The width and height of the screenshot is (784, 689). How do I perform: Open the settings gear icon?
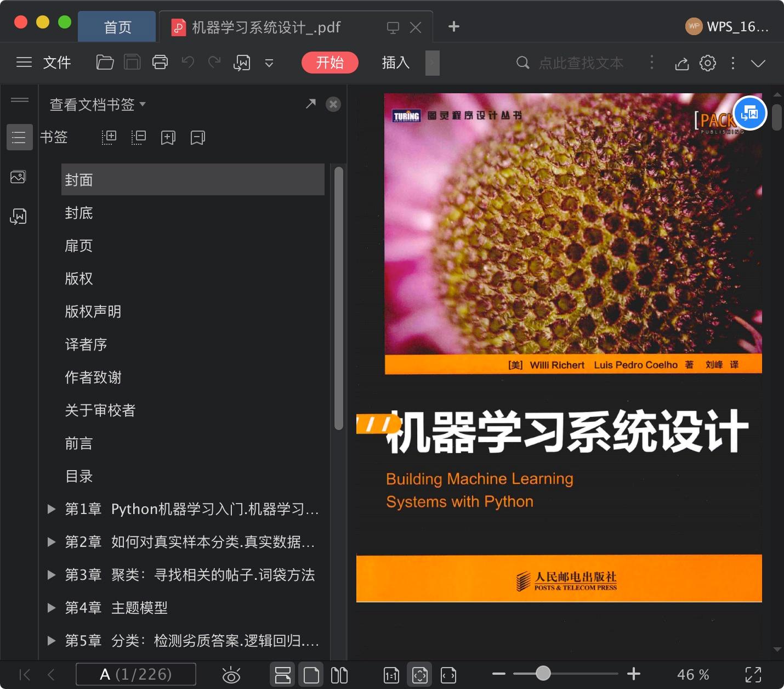(708, 63)
